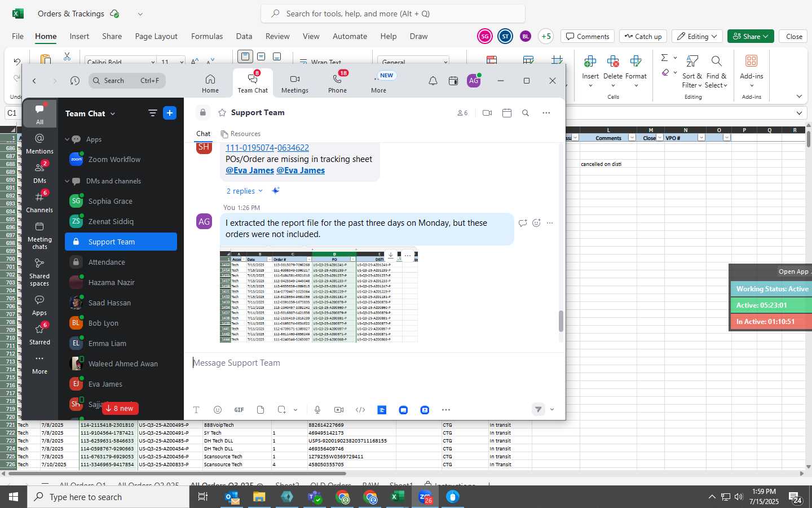This screenshot has height=508, width=812.
Task: Open the Attendance channel
Action: point(121,262)
